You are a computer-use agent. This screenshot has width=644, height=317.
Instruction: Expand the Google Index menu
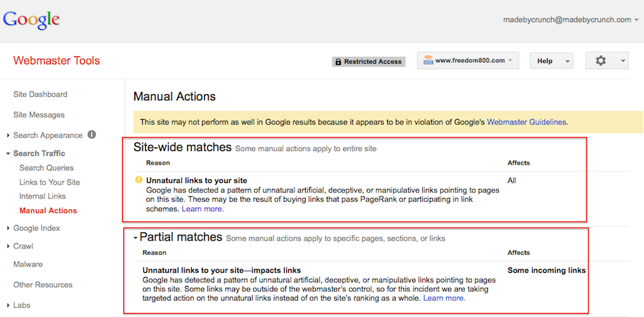click(x=37, y=228)
